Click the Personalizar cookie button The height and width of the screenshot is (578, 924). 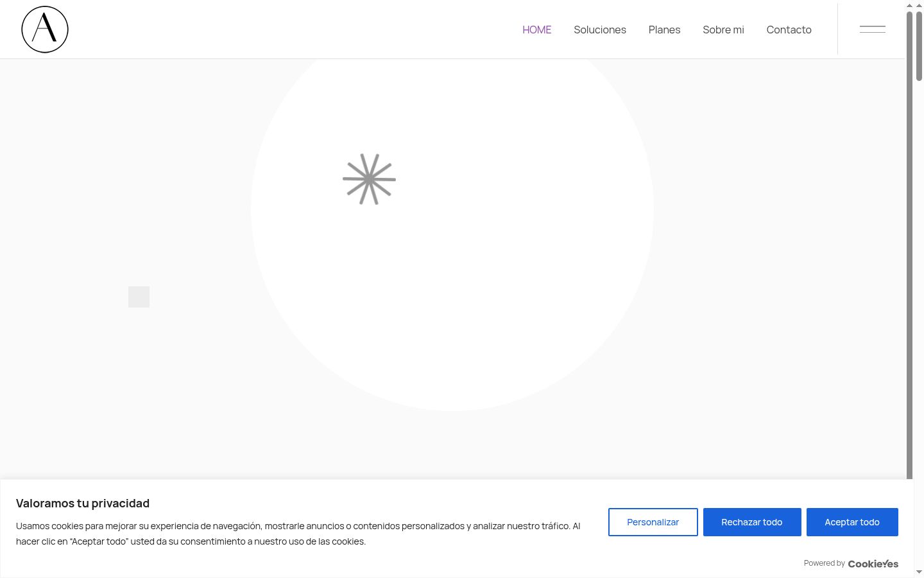coord(653,522)
